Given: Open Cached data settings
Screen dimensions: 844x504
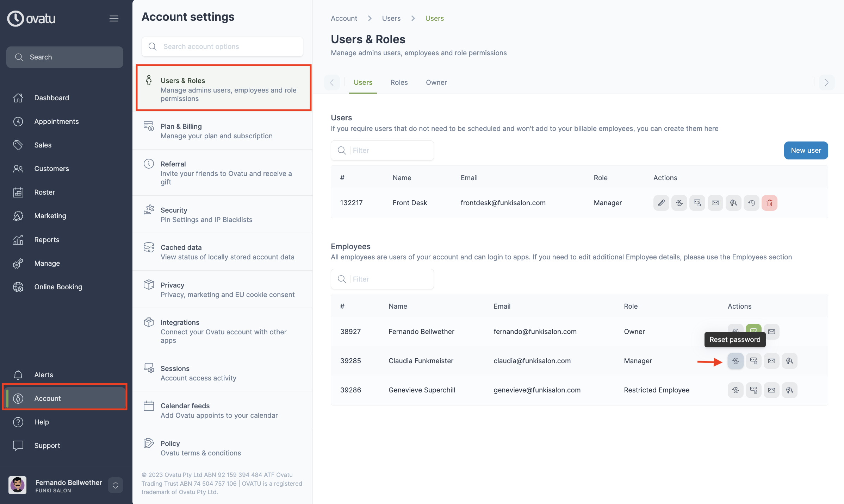Looking at the screenshot, I should (222, 252).
